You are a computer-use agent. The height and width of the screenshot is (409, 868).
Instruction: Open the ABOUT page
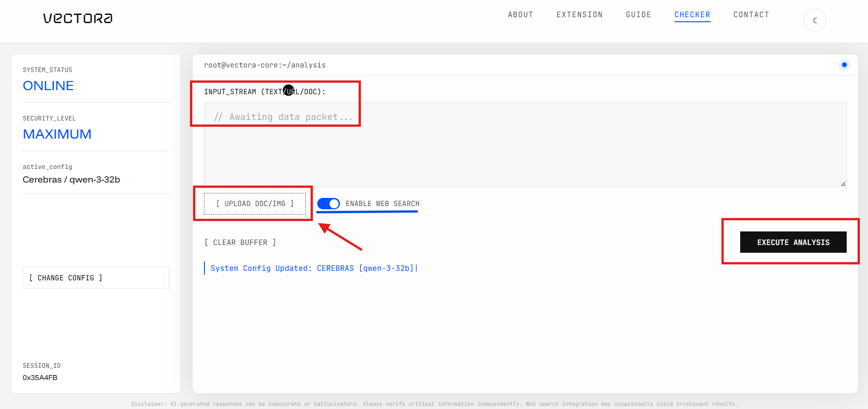[520, 14]
